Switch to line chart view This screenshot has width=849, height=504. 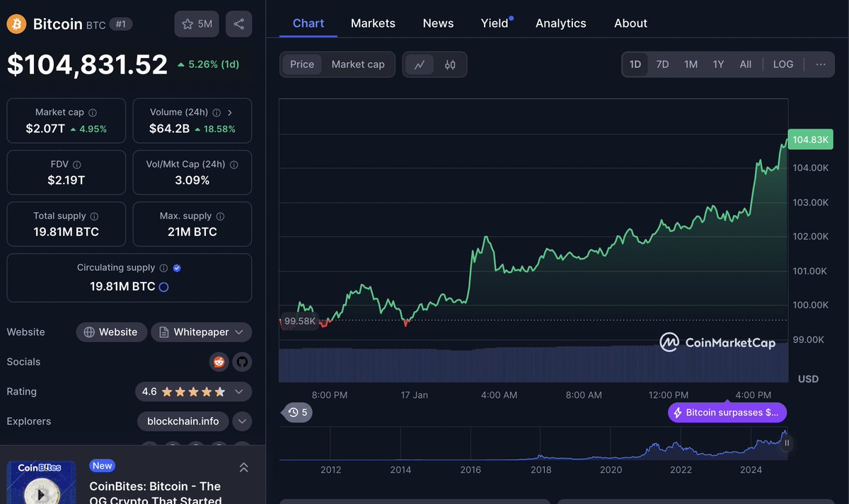click(x=420, y=64)
